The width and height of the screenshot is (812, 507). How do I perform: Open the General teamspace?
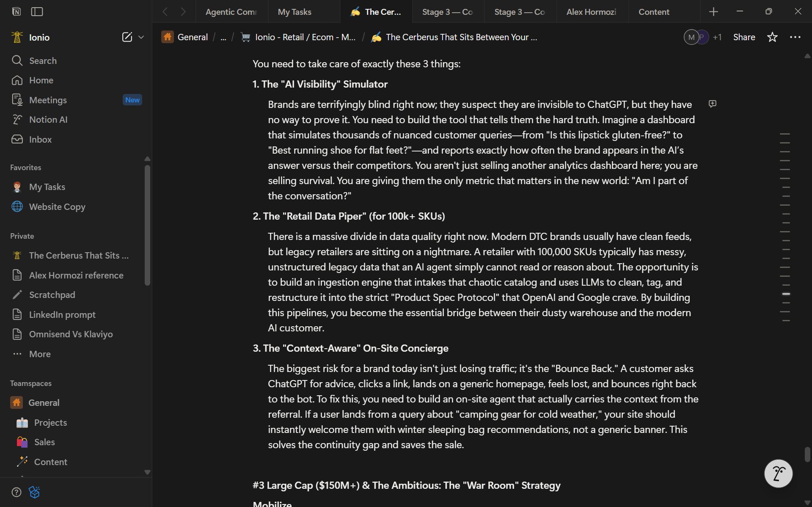75,402
